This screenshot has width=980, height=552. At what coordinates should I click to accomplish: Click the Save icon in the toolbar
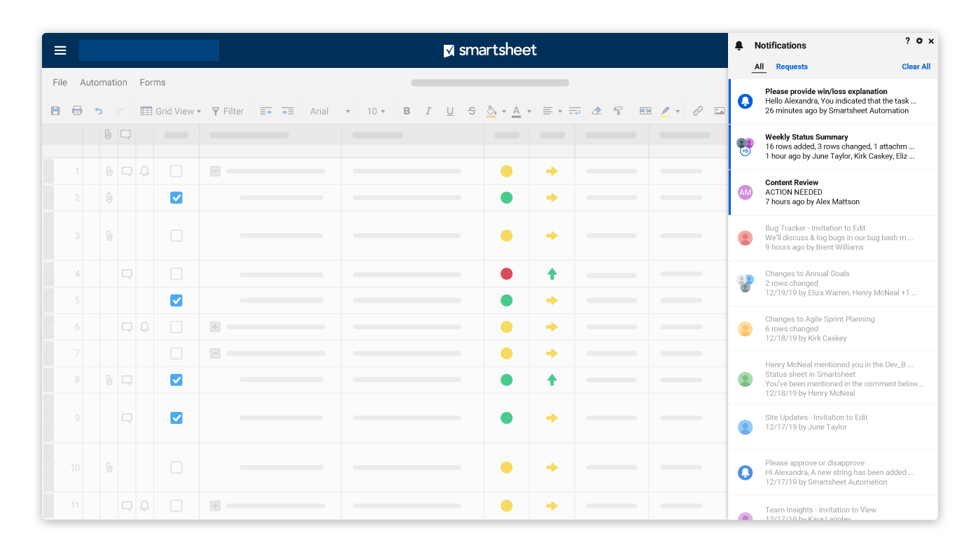pyautogui.click(x=55, y=111)
